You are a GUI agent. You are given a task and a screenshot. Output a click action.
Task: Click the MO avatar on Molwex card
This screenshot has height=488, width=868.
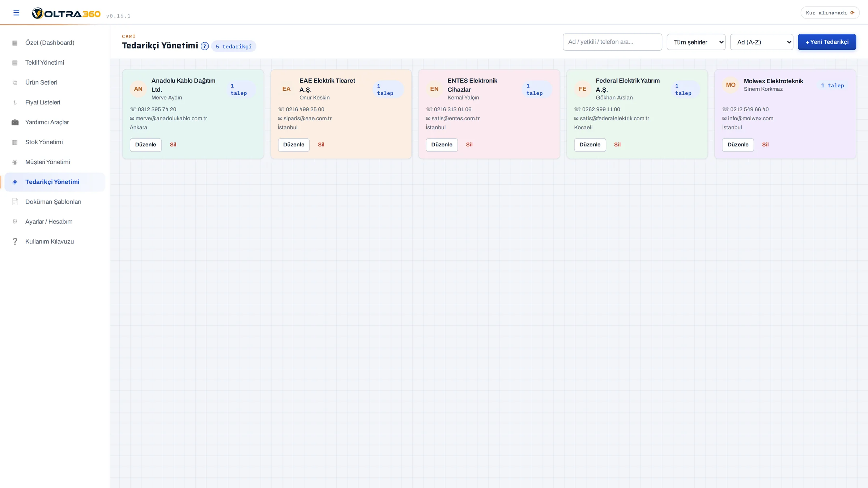[731, 85]
